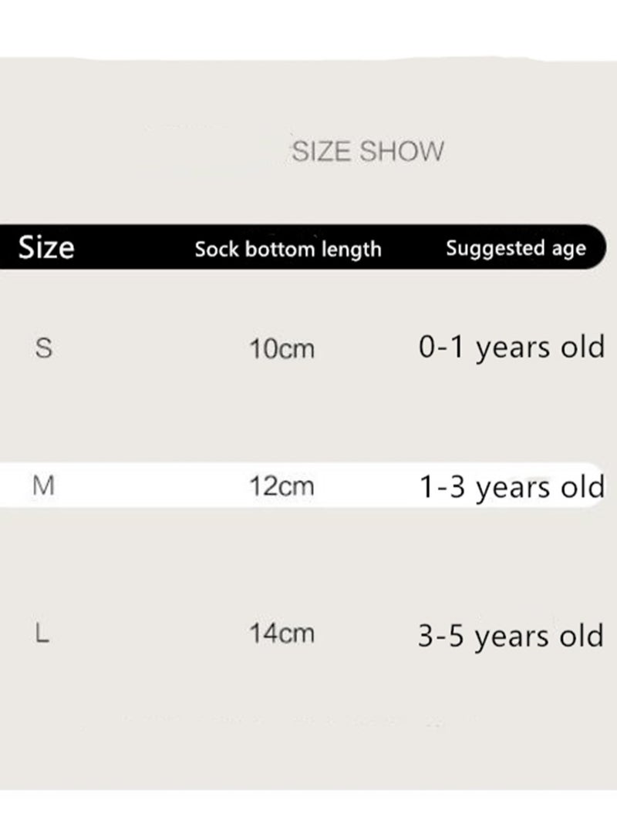This screenshot has width=617, height=840.
Task: Select the highlighted M size row
Action: [303, 486]
